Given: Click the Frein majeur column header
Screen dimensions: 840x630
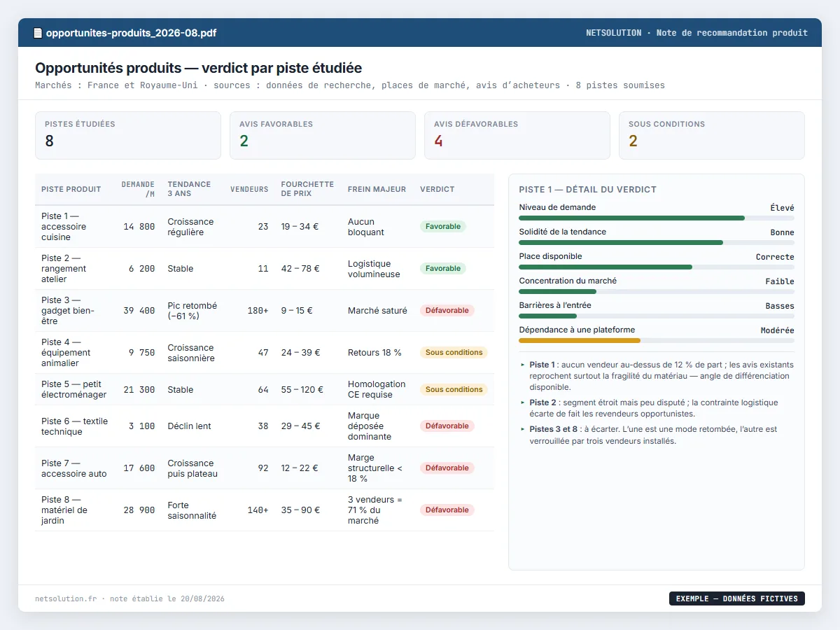Looking at the screenshot, I should [x=377, y=189].
